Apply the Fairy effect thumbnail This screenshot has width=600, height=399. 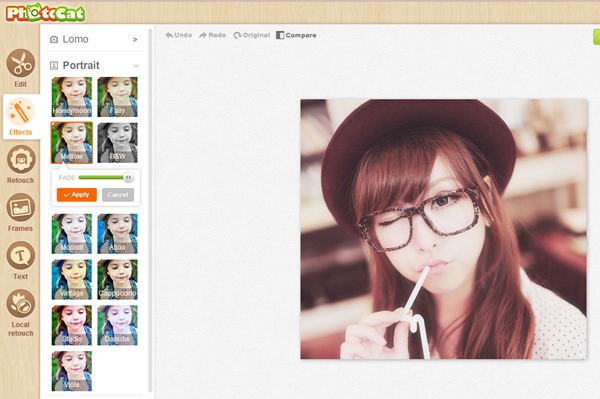coord(117,97)
